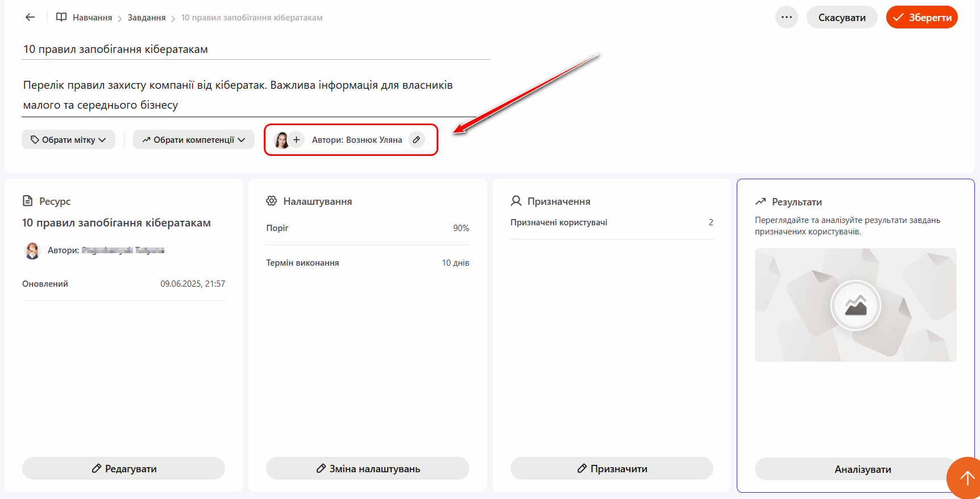Click the author avatar of Вознюк Уляна
The height and width of the screenshot is (499, 980).
tap(281, 140)
